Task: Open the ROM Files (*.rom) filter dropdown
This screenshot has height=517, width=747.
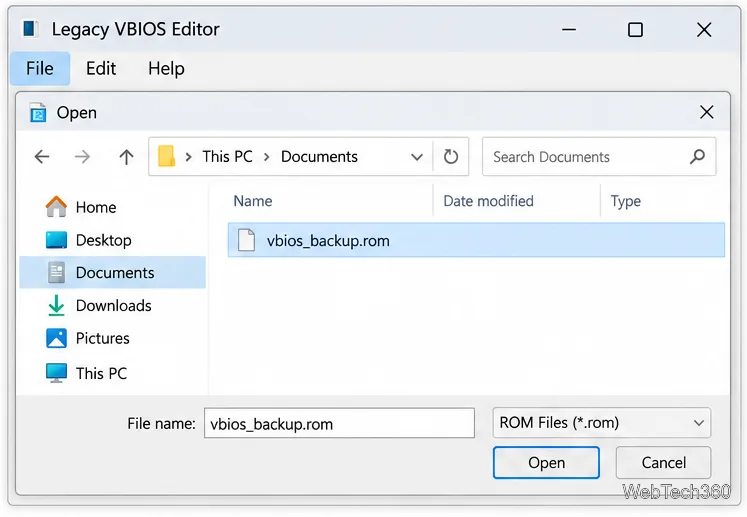Action: coord(602,423)
